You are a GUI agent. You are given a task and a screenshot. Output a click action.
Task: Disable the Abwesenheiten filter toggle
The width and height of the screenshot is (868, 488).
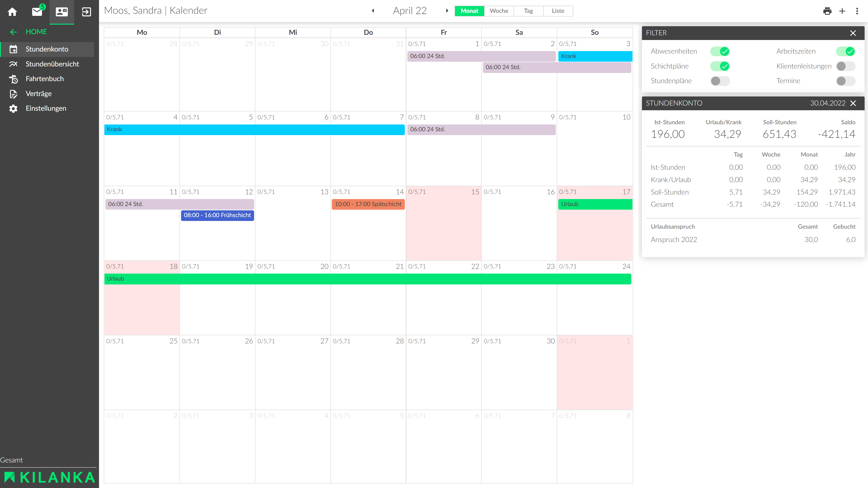(720, 51)
